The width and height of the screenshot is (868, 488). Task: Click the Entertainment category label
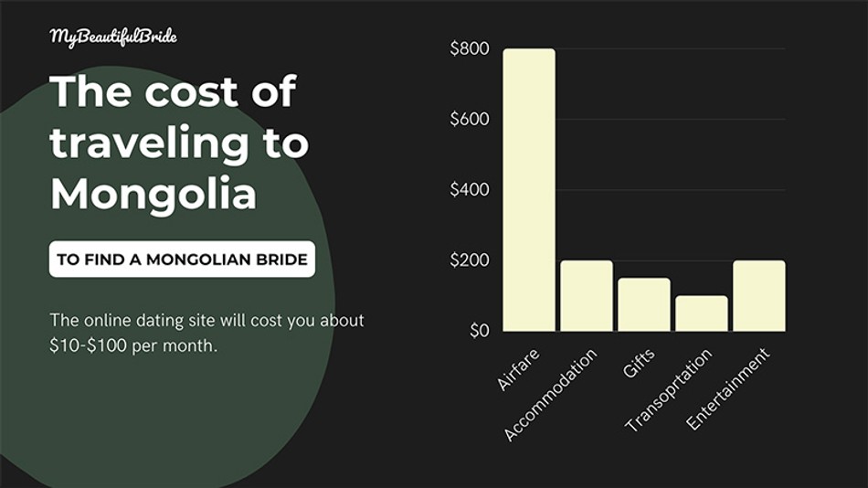(x=728, y=389)
